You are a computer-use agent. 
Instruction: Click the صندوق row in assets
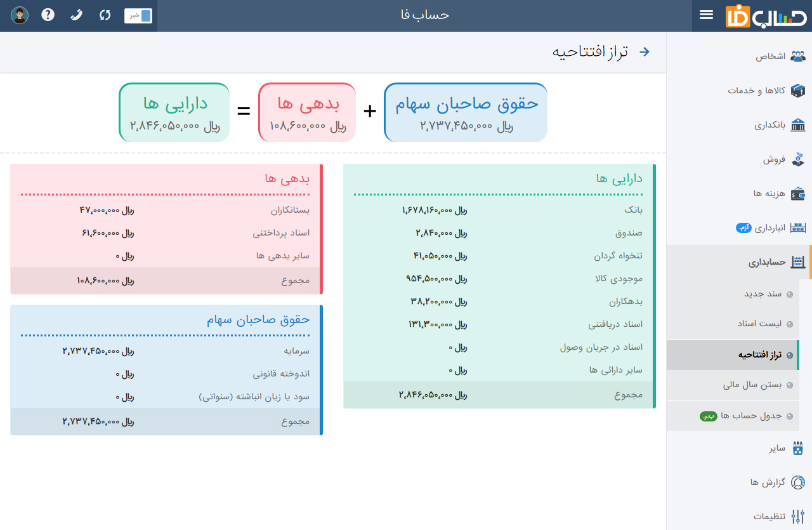(x=498, y=233)
